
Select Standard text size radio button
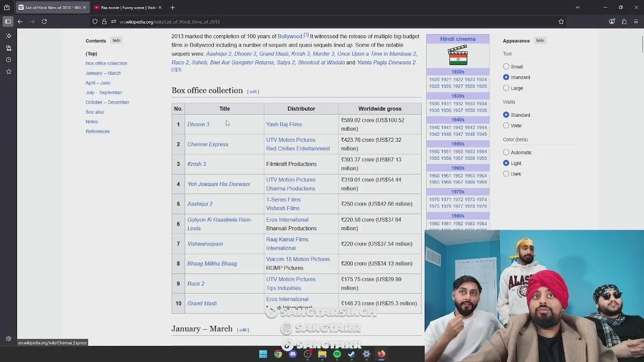[x=506, y=77]
